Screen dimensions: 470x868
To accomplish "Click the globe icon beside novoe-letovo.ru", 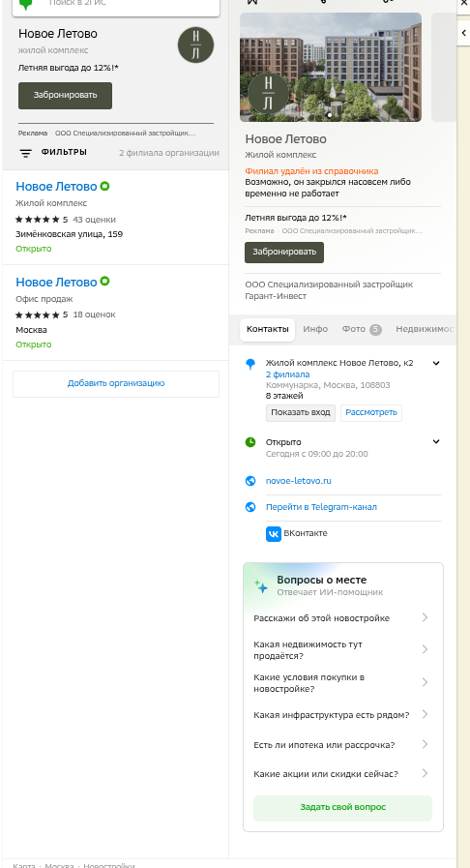I will (x=250, y=481).
